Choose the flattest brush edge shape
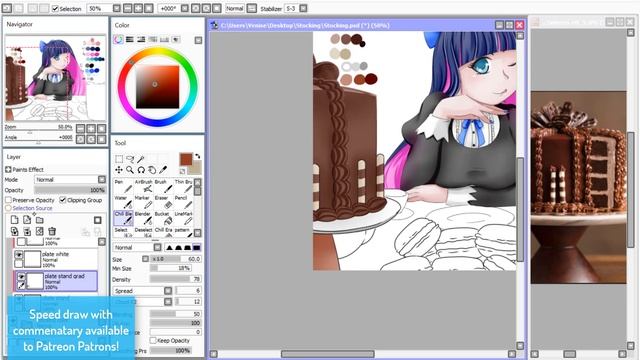 (196, 247)
